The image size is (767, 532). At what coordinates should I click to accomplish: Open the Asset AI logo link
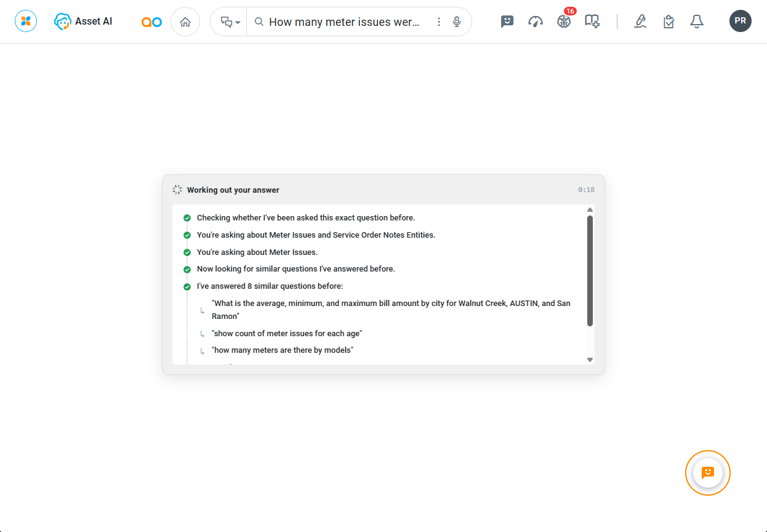click(x=83, y=22)
